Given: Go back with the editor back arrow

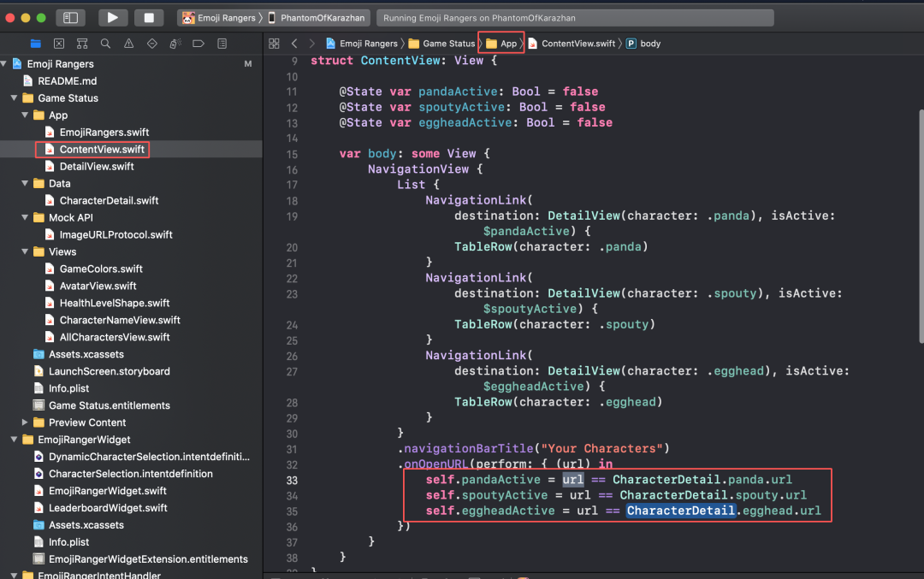Looking at the screenshot, I should point(294,44).
